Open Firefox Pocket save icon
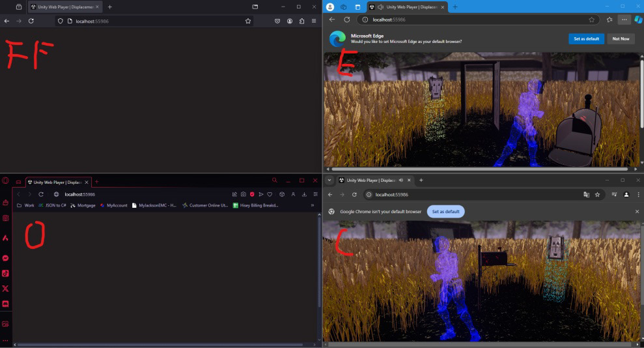Screen dimensions: 644x348 [x=277, y=21]
